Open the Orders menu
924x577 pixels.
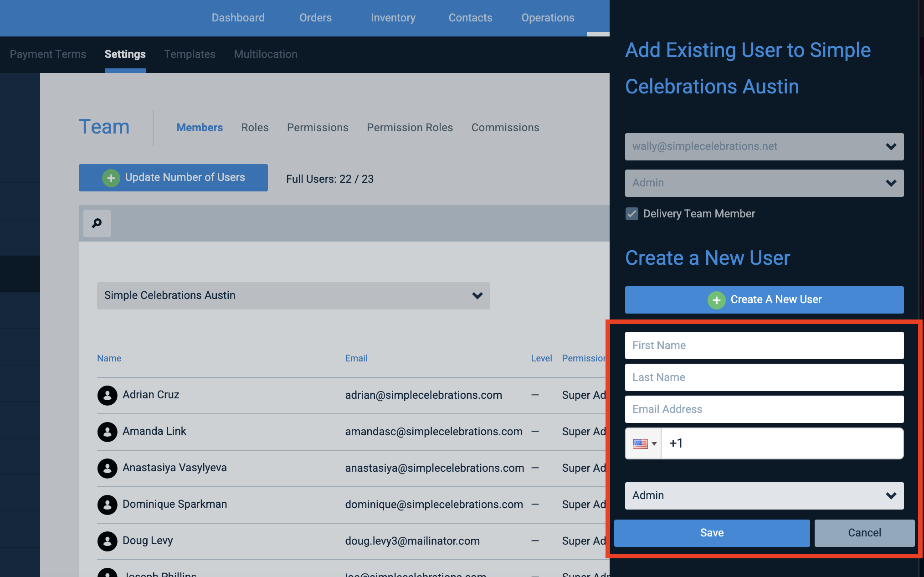(315, 18)
